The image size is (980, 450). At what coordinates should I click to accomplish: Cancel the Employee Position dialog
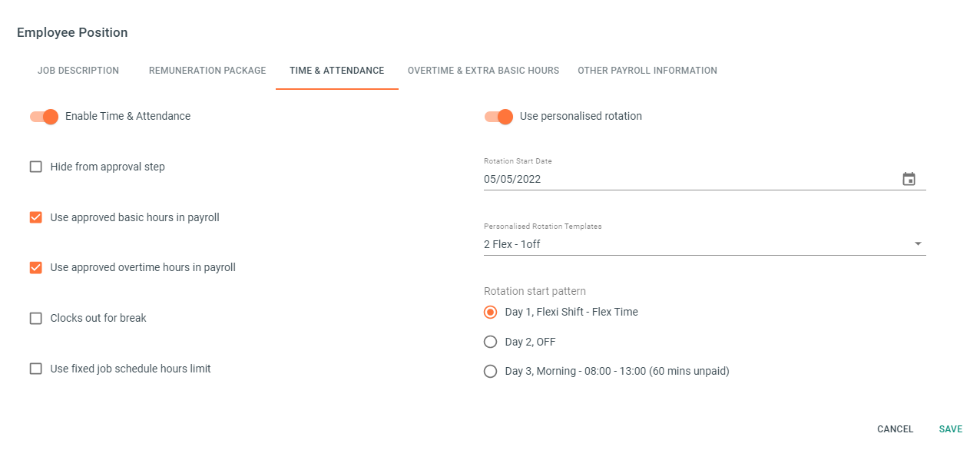pyautogui.click(x=896, y=429)
